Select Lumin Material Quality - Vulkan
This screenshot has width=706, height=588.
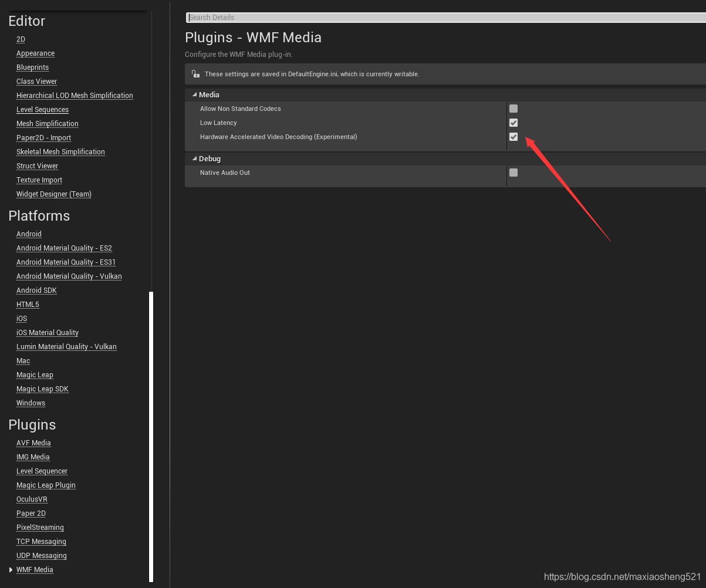pos(66,347)
